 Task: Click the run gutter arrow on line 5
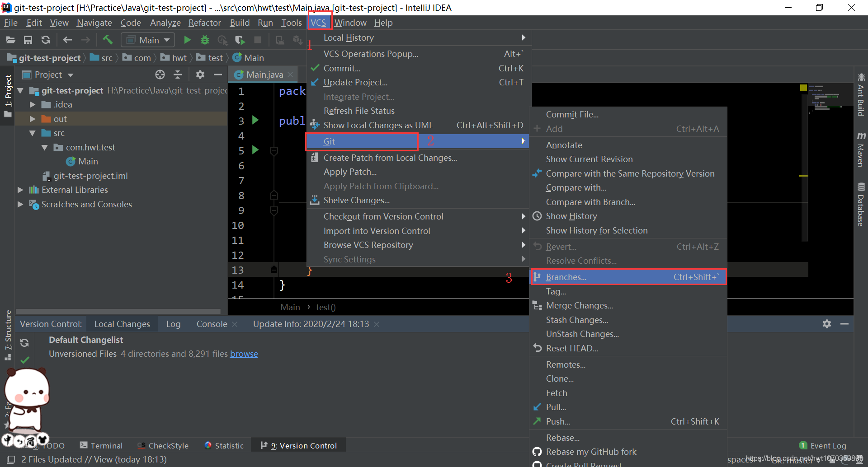coord(255,150)
